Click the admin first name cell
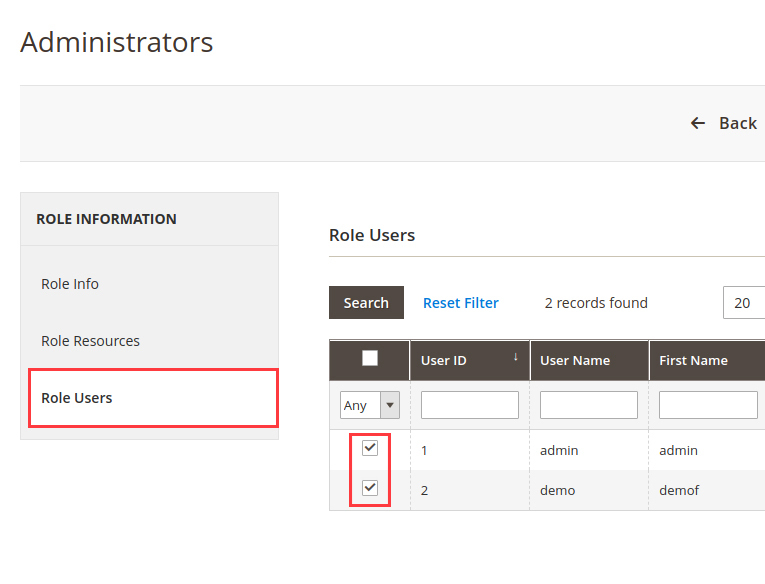Viewport: 765px width, 584px height. pos(678,450)
